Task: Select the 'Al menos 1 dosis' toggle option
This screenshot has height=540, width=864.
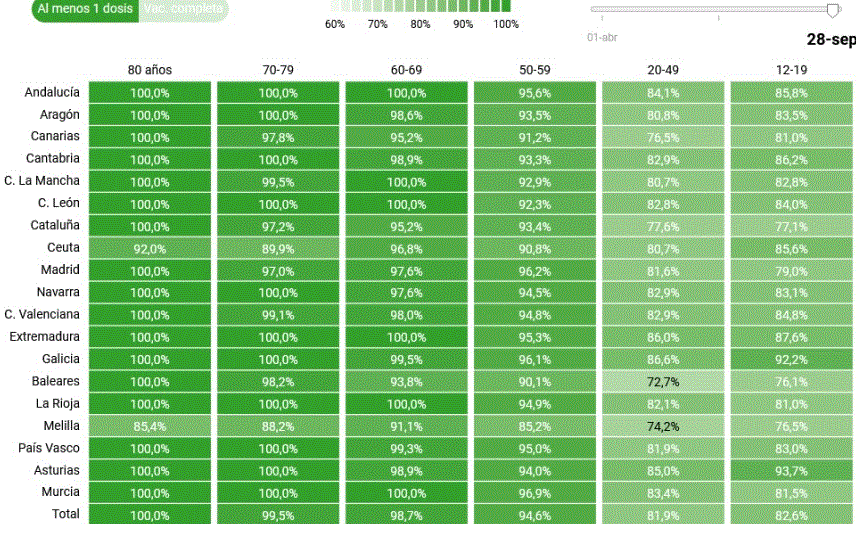Action: click(84, 9)
